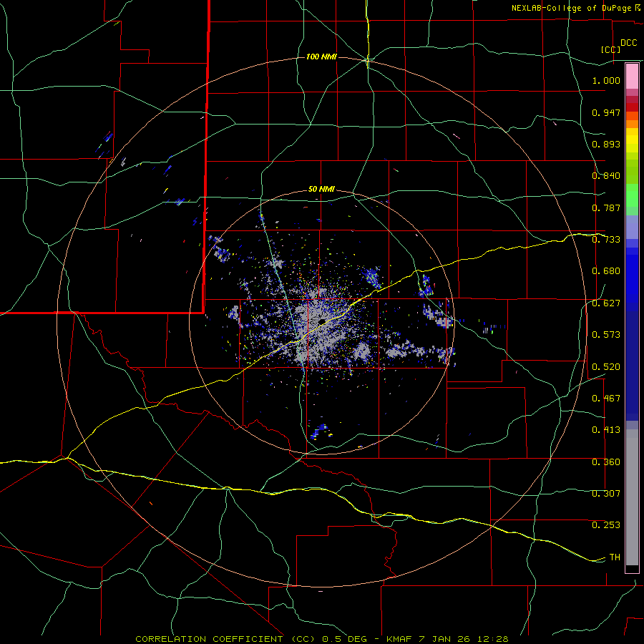Click the 0.947 legend value
Image resolution: width=644 pixels, height=644 pixels.
click(x=606, y=112)
